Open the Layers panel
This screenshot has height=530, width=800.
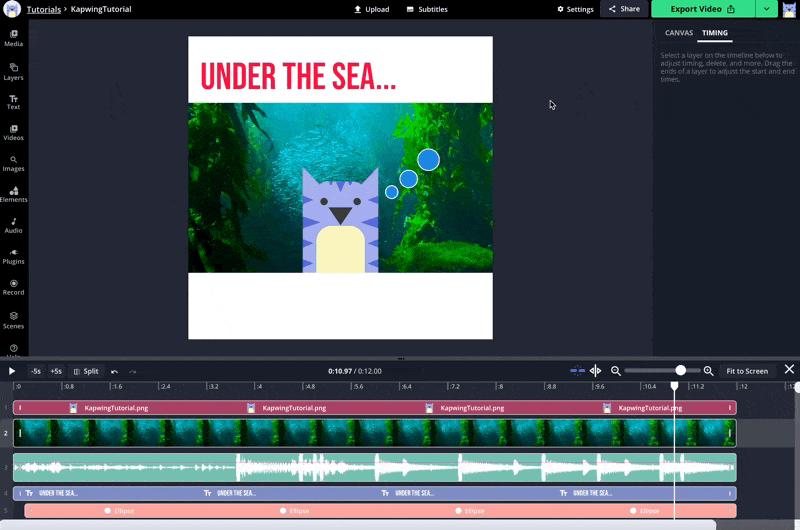[x=14, y=71]
